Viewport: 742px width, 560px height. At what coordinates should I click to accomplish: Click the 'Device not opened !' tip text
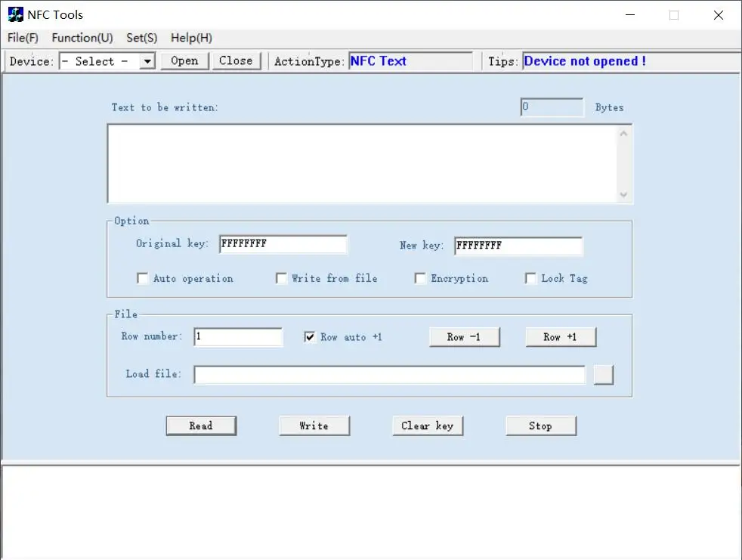(x=585, y=61)
